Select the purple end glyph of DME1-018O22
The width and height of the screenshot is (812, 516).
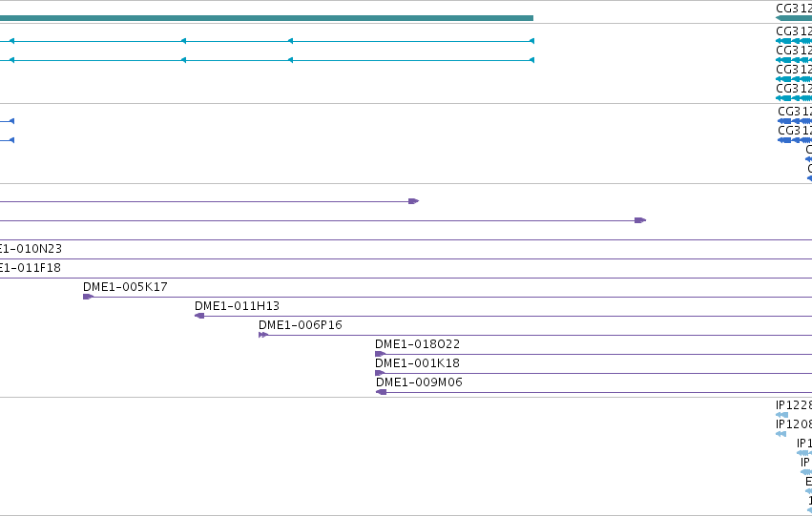click(x=380, y=354)
